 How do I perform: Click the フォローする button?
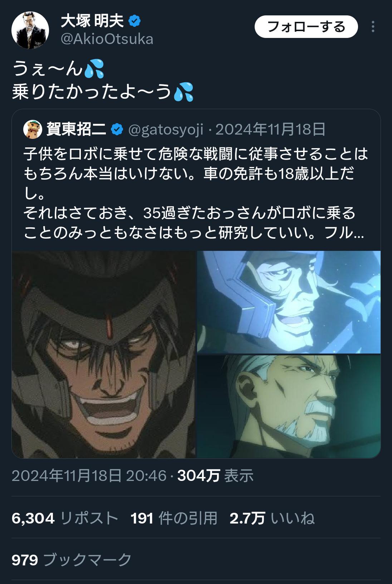(306, 27)
